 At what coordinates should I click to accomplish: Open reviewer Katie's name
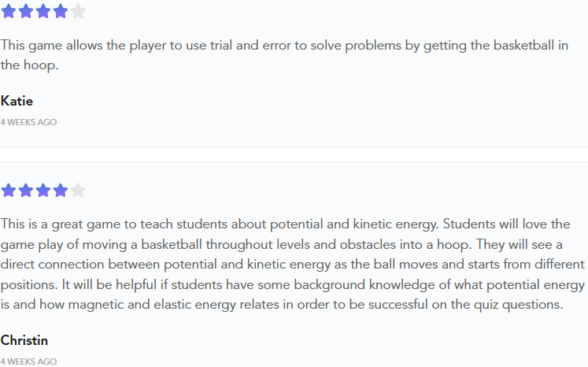pos(17,101)
